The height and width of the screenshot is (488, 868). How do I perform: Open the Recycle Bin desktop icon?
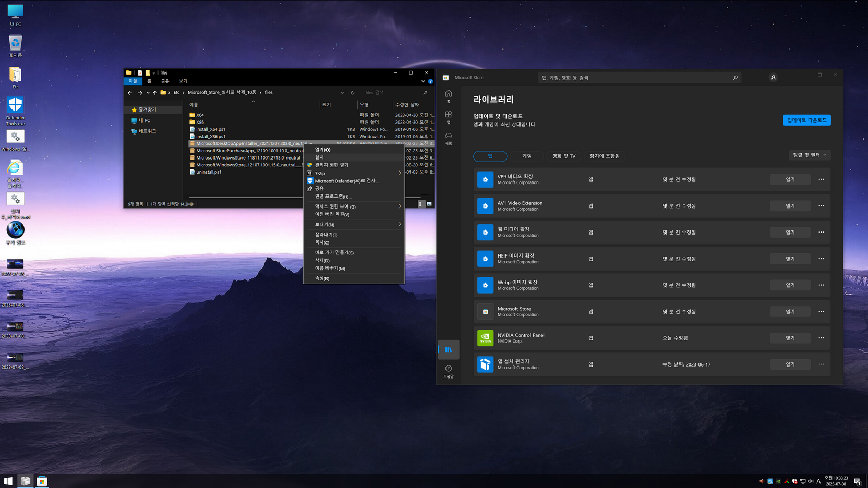tap(15, 46)
